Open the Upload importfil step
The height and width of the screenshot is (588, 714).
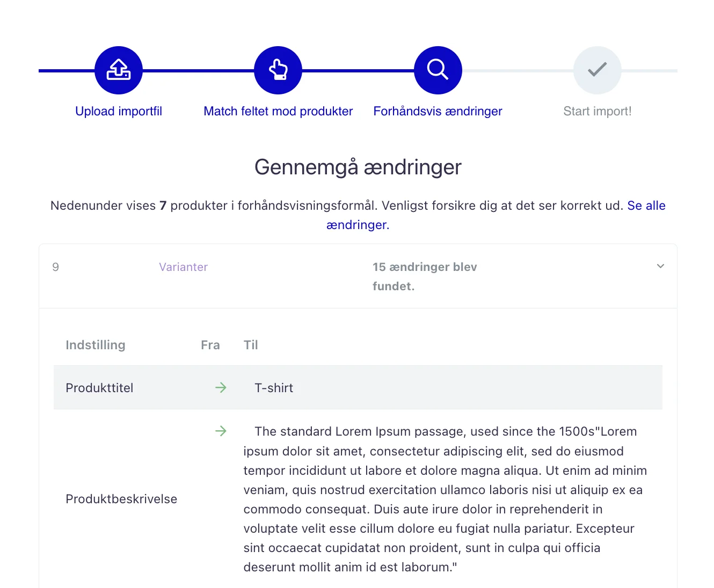[x=119, y=111]
